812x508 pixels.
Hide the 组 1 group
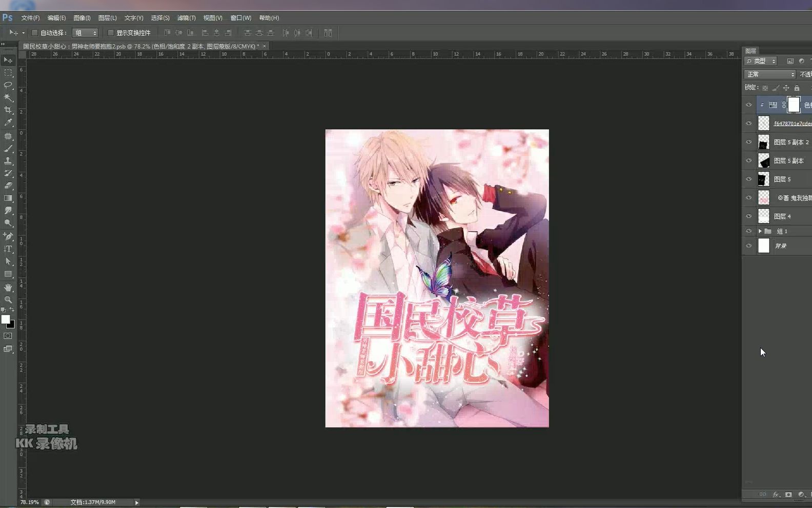click(x=748, y=231)
